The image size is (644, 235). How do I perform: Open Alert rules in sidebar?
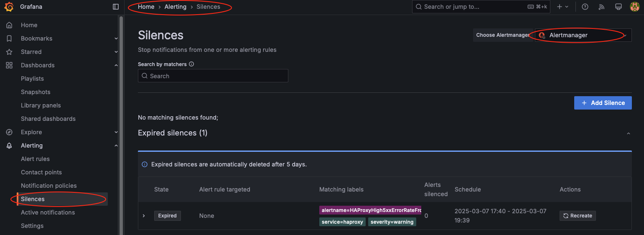(35, 159)
